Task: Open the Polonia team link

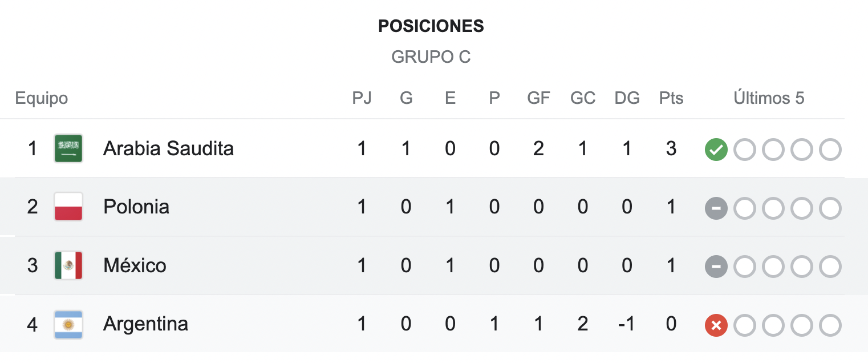Action: pos(136,207)
